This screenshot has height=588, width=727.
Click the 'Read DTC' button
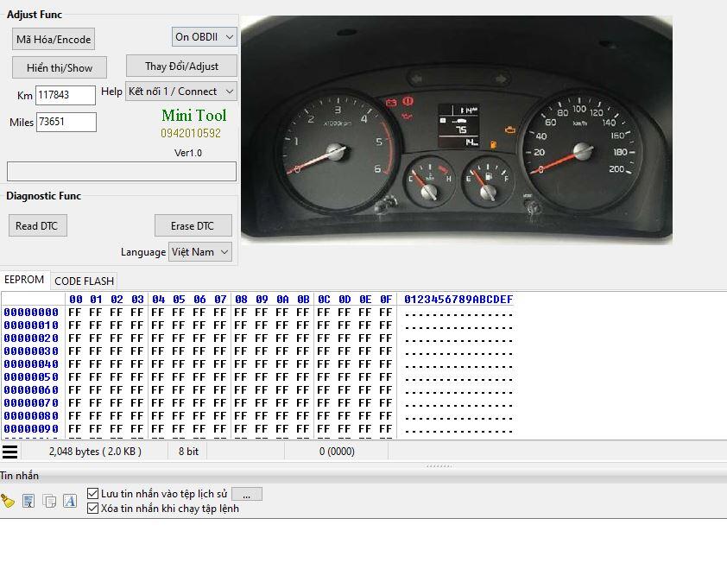(36, 226)
